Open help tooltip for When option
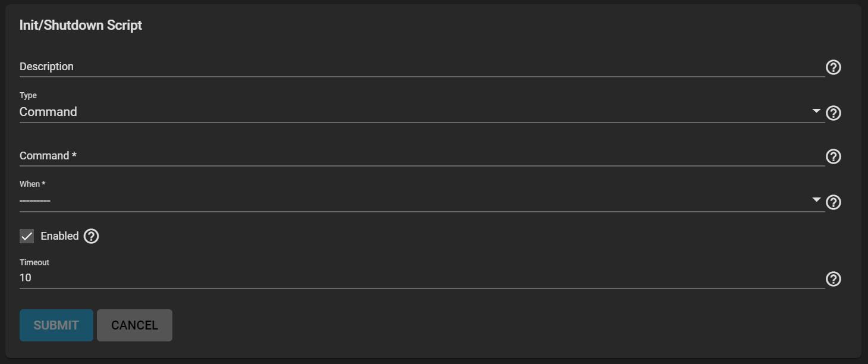This screenshot has height=364, width=868. pos(834,202)
